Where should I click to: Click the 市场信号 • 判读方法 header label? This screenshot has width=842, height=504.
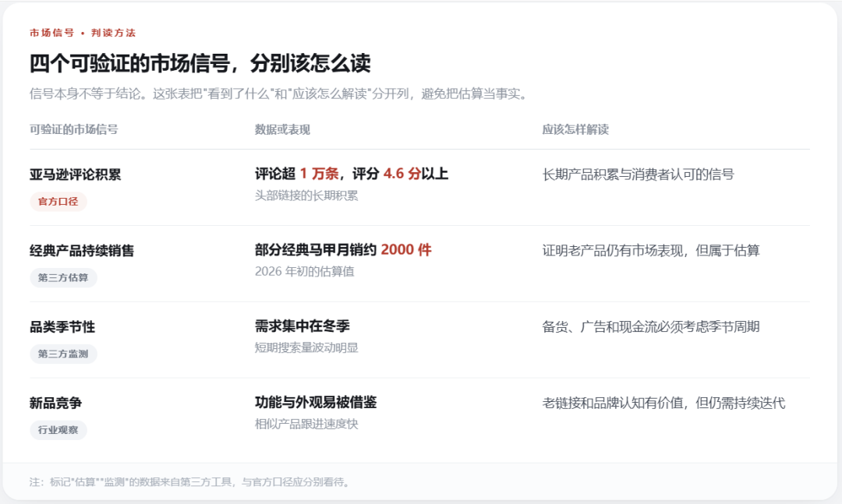83,33
